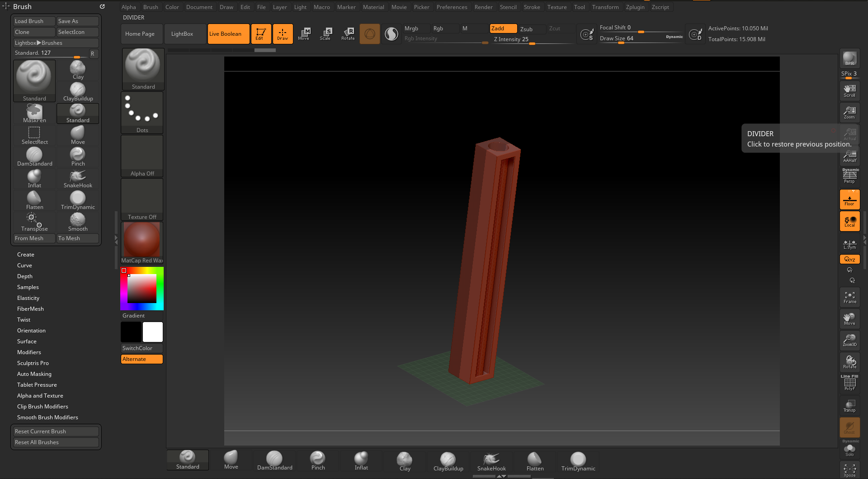The width and height of the screenshot is (868, 479).
Task: Expand Smooth Brush Modifiers section
Action: click(x=47, y=417)
